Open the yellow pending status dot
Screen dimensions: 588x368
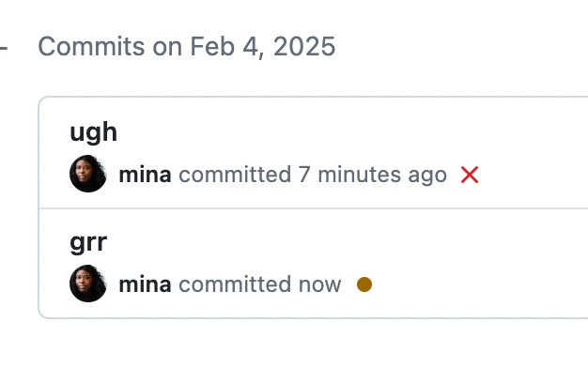364,284
